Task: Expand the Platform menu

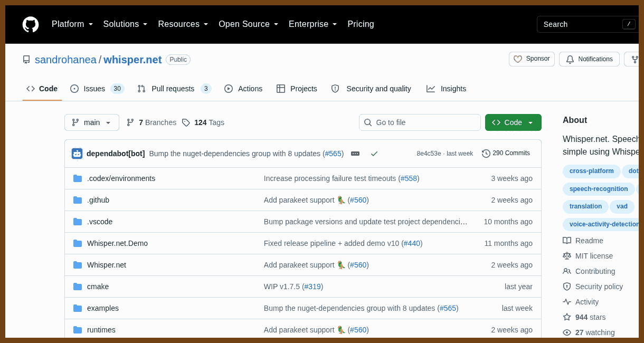Action: click(x=72, y=24)
